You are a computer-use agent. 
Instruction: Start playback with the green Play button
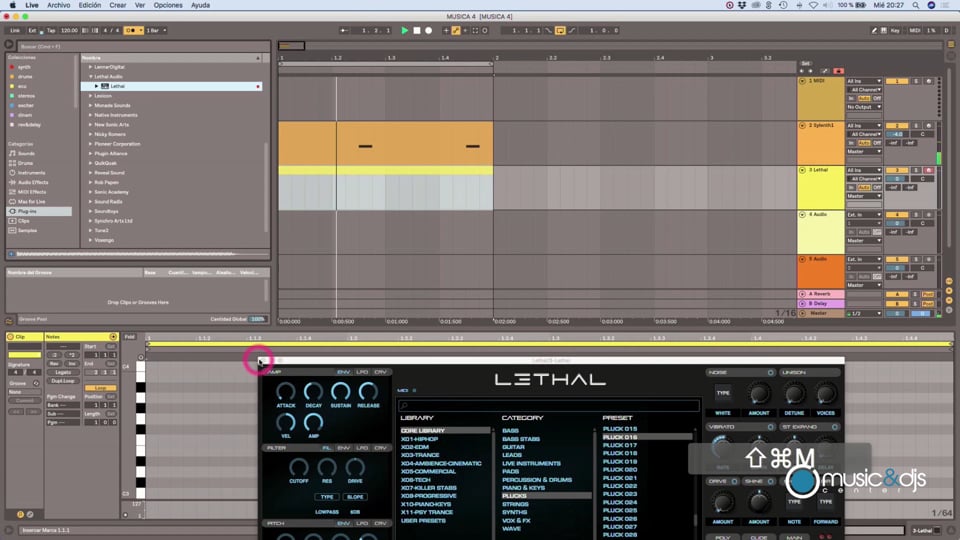pyautogui.click(x=404, y=30)
